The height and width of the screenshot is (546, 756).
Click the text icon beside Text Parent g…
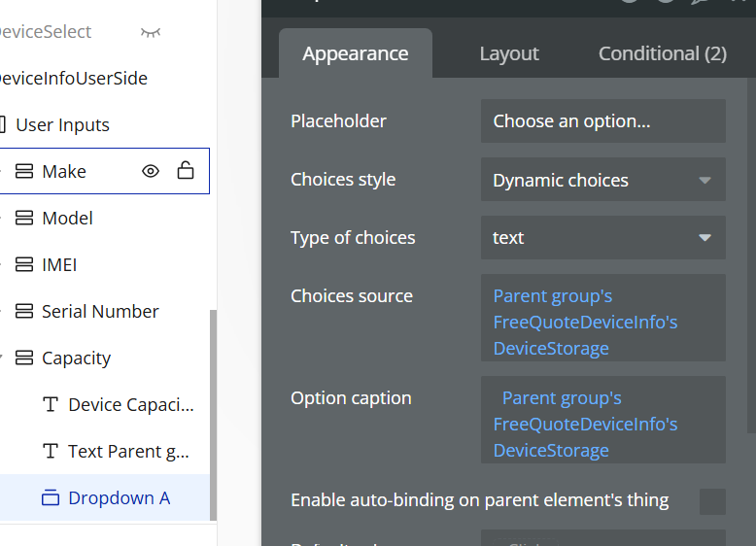[52, 452]
